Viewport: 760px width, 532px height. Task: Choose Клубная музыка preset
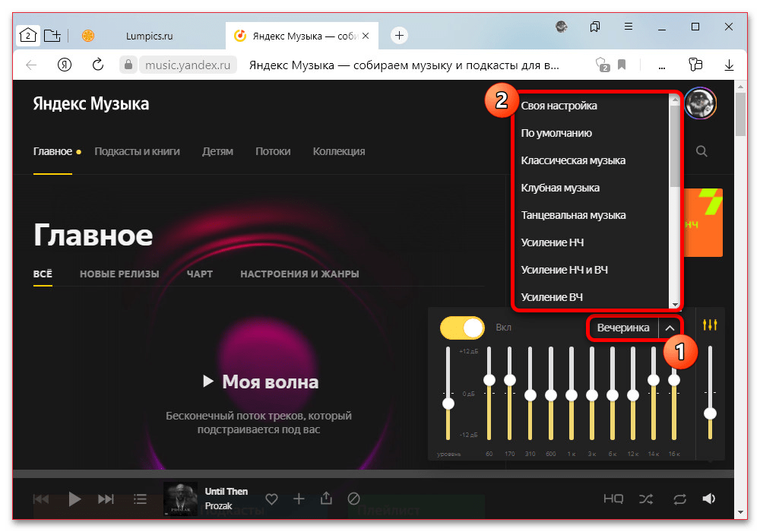[560, 188]
